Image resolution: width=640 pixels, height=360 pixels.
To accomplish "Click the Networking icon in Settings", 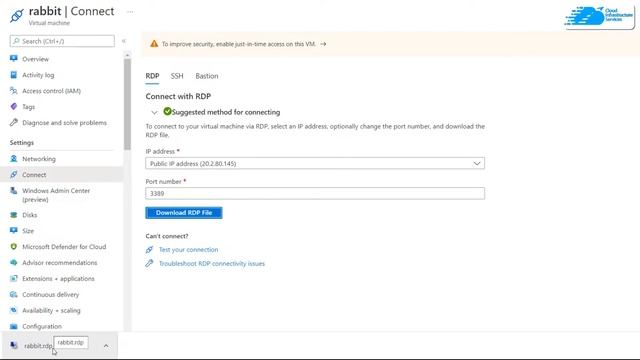I will point(13,158).
